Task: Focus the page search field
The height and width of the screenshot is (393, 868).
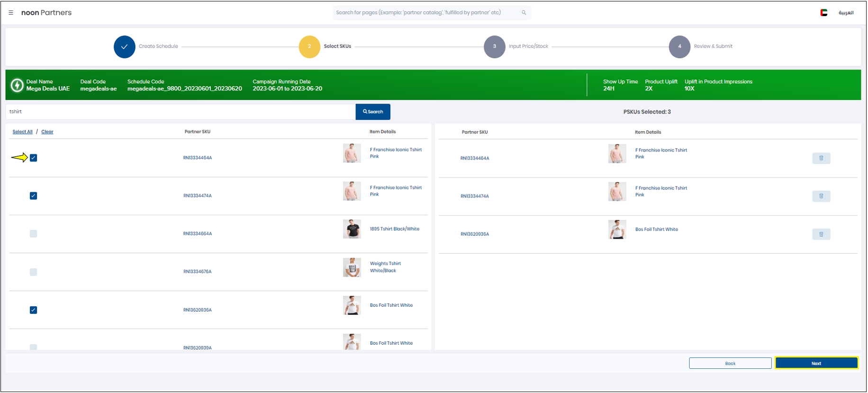Action: point(431,13)
